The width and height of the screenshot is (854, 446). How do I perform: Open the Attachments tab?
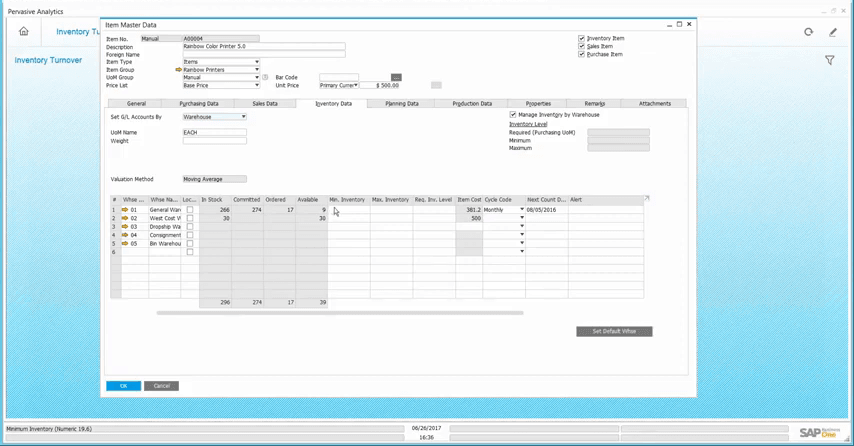655,103
